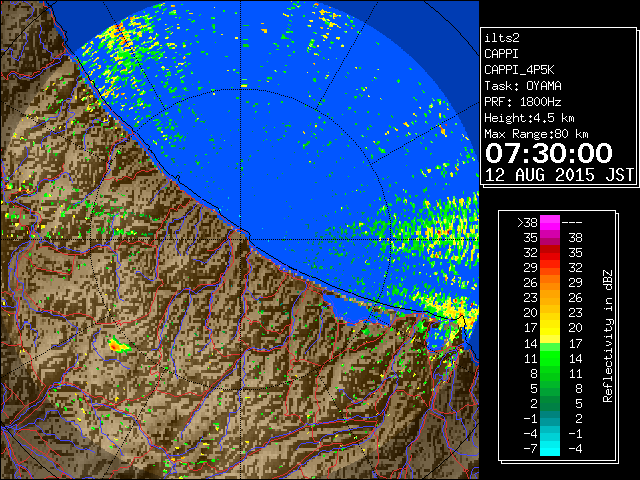
Task: Click the green 8 dBZ legend color
Action: pyautogui.click(x=550, y=373)
